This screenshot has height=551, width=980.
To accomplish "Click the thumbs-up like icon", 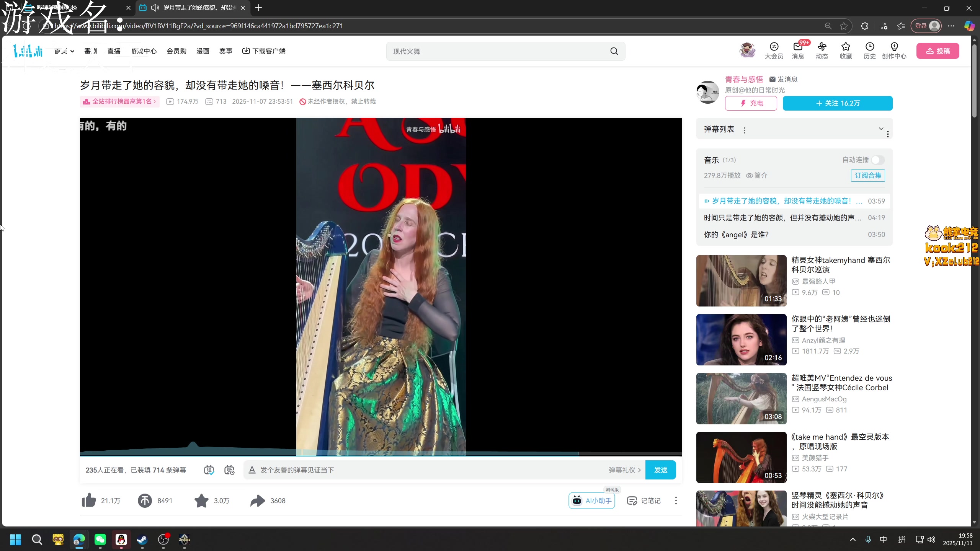I will [89, 500].
